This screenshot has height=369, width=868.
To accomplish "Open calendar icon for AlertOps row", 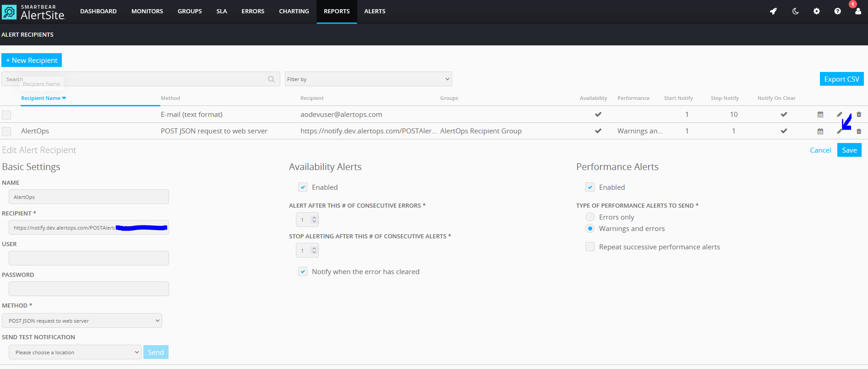I will pos(820,131).
